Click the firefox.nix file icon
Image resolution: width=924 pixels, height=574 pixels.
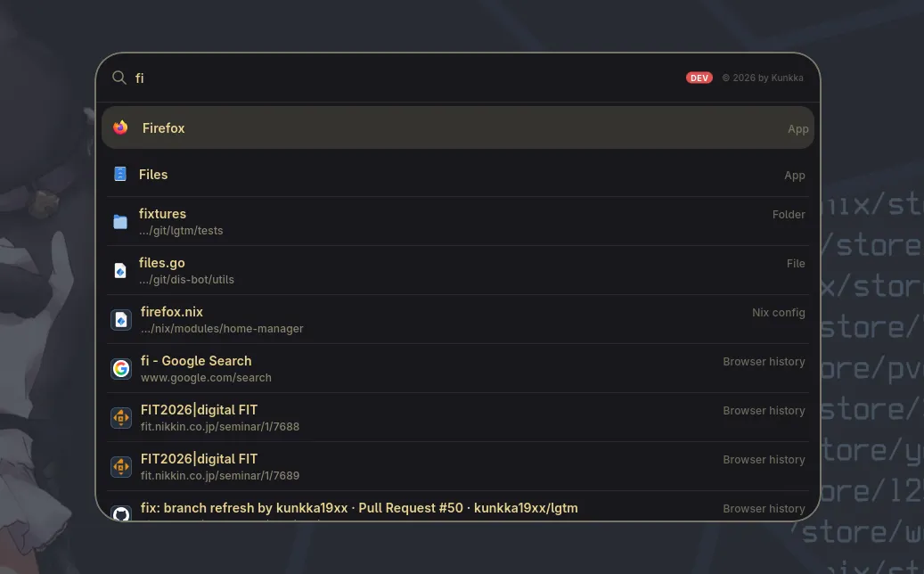(121, 319)
